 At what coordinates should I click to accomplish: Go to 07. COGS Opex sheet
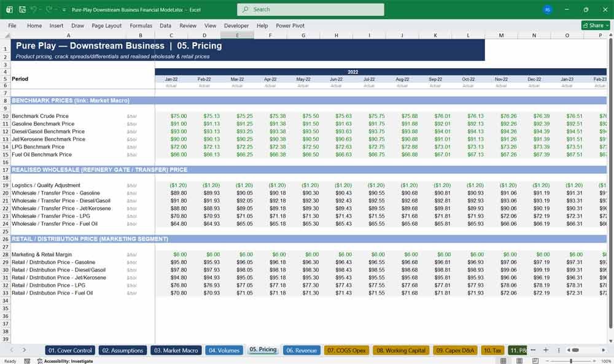346,350
